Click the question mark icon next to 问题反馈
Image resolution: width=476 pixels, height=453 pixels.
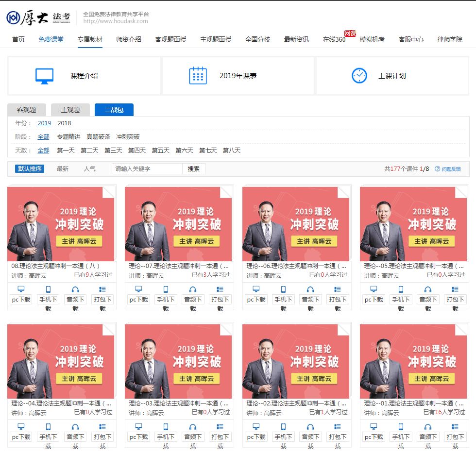click(436, 168)
